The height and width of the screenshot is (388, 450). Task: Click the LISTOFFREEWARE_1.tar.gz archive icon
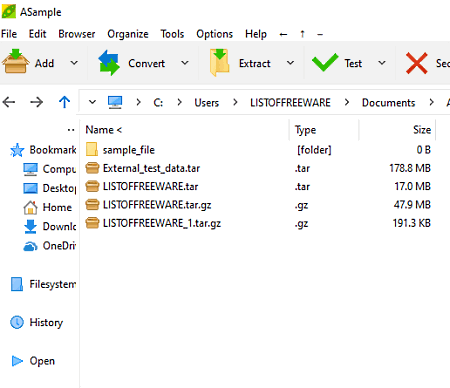click(x=92, y=223)
